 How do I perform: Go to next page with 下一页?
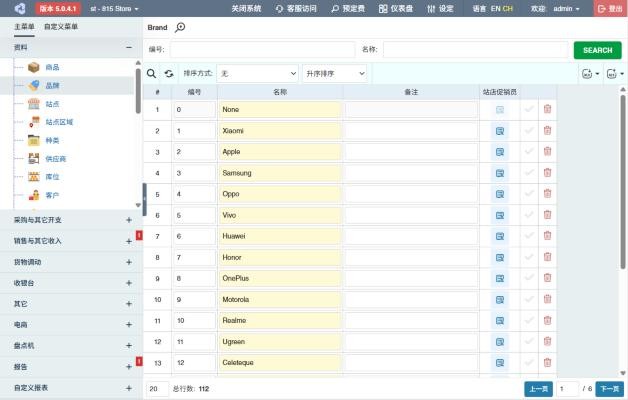(x=610, y=389)
